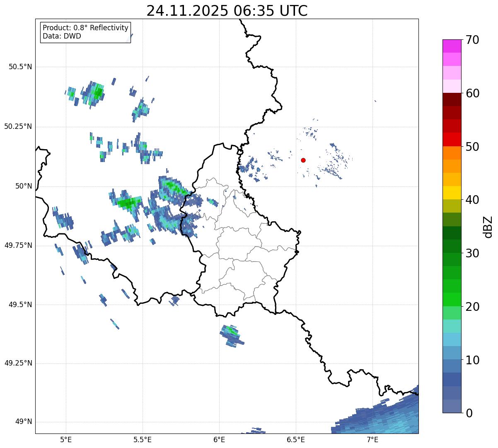The height and width of the screenshot is (448, 498).
Task: Click the colorbar tick label 70
Action: (x=472, y=40)
